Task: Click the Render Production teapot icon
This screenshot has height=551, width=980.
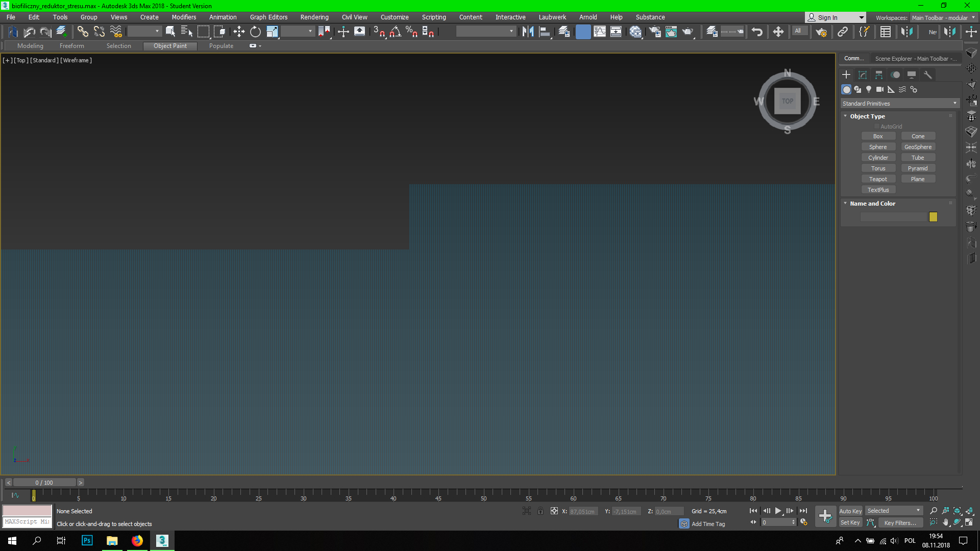Action: point(688,32)
